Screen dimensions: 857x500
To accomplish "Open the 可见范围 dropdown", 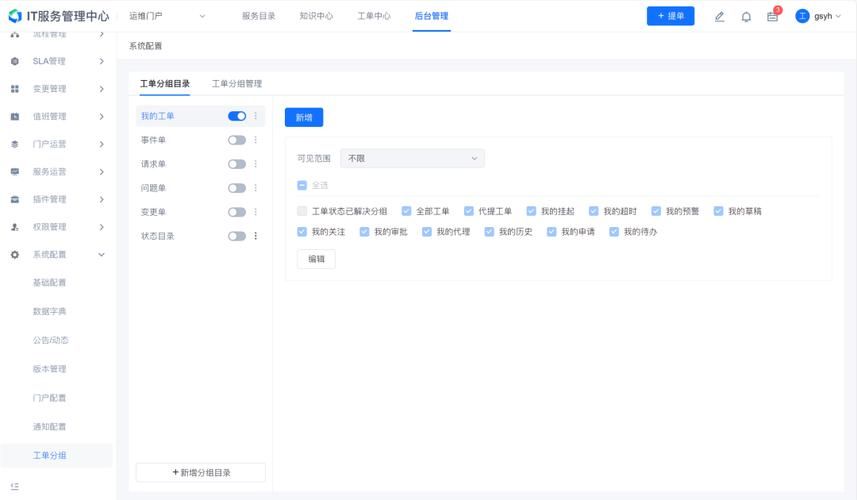I will click(412, 158).
